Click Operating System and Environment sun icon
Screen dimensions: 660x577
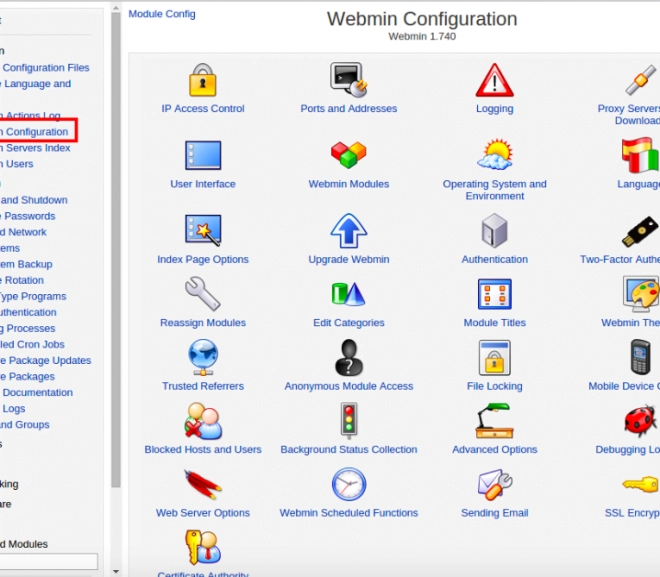(495, 154)
